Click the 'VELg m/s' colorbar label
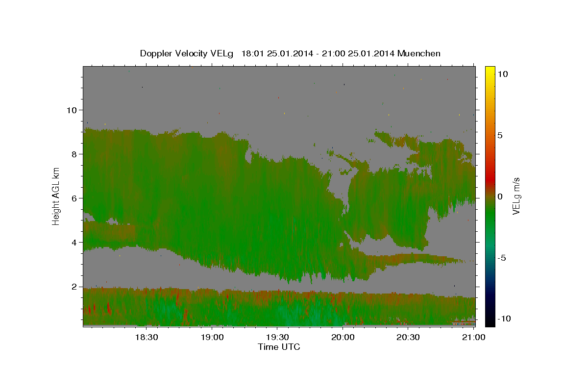Screen dimensions: 588x392 tap(516, 196)
